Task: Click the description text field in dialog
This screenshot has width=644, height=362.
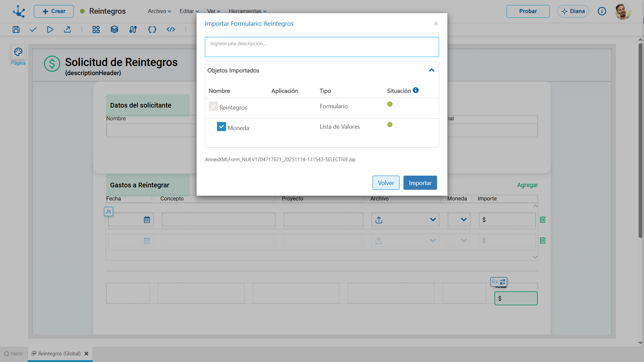Action: click(x=322, y=47)
